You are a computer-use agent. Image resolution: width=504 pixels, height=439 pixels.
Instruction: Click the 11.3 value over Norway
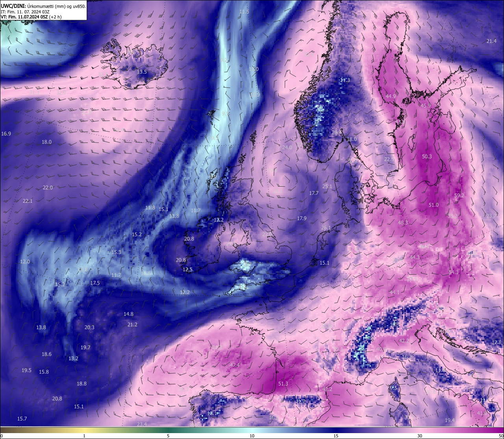point(345,80)
